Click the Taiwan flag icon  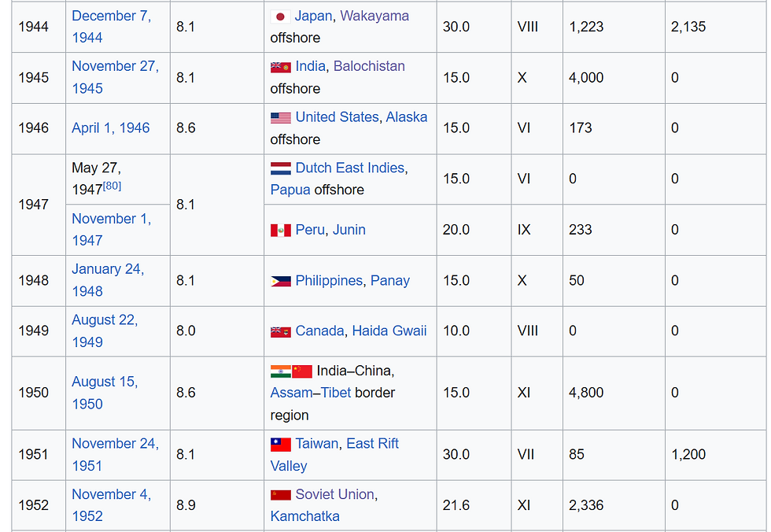280,445
